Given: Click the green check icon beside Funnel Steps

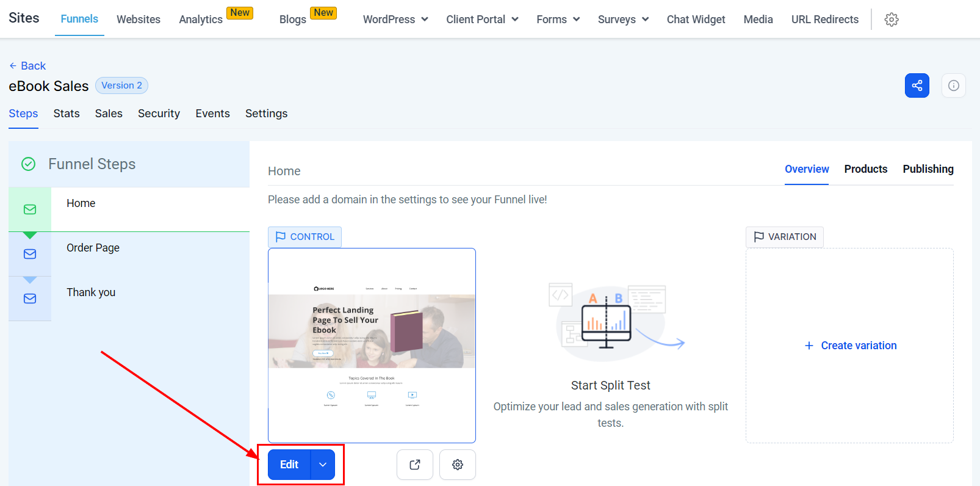Looking at the screenshot, I should (x=28, y=164).
